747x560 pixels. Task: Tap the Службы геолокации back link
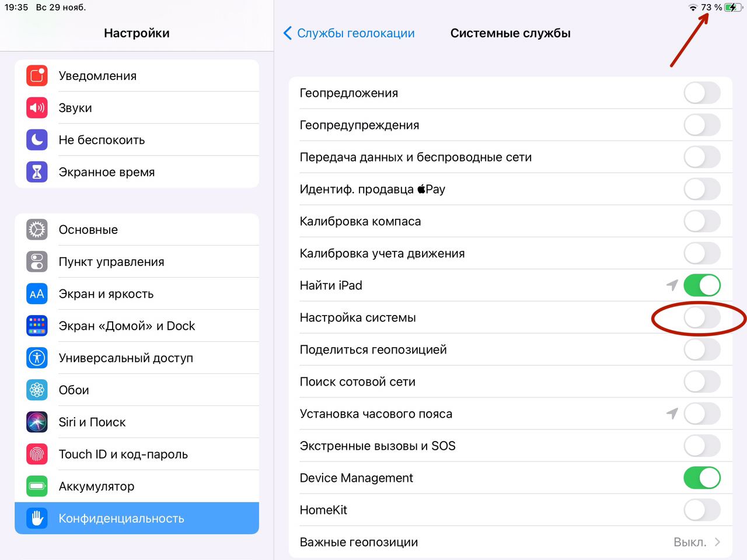pyautogui.click(x=355, y=33)
